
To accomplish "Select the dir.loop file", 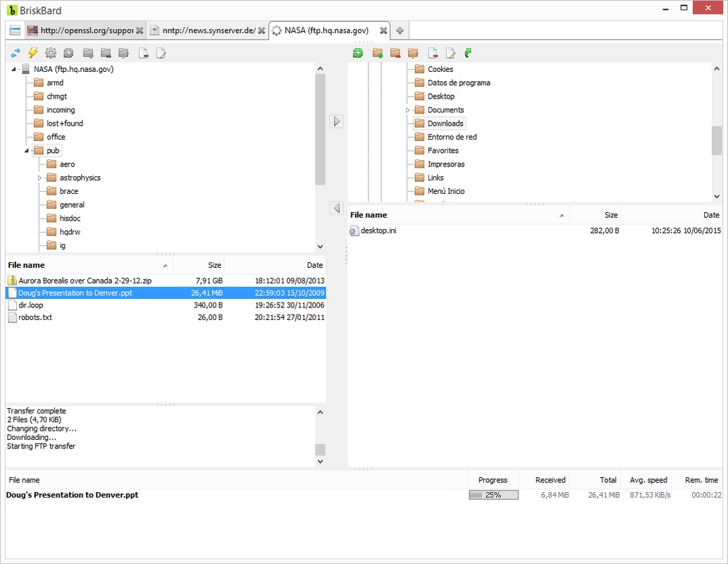I will (x=166, y=305).
